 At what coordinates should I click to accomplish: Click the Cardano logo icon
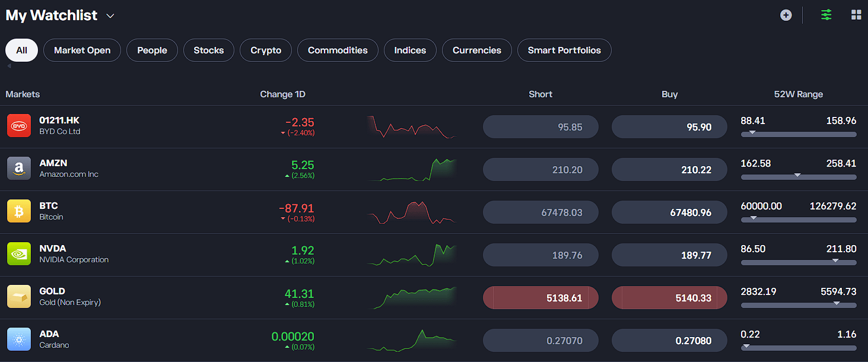click(x=19, y=340)
